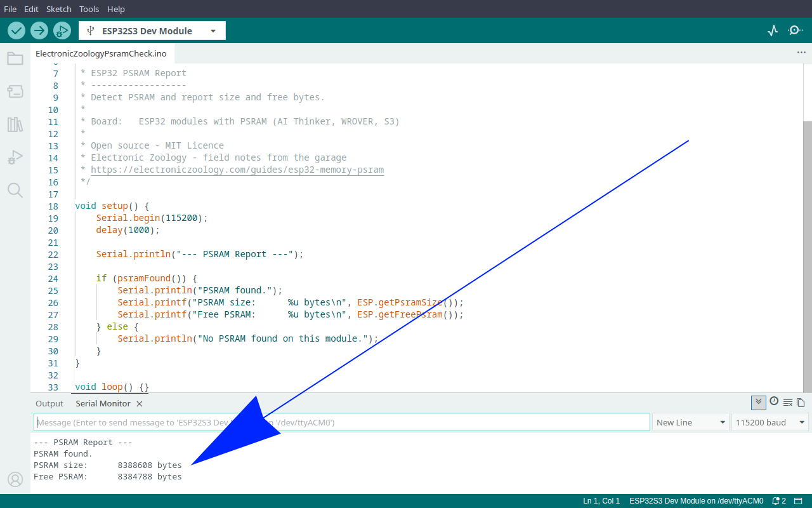This screenshot has width=812, height=508.
Task: Close the Serial Monitor tab
Action: [140, 404]
